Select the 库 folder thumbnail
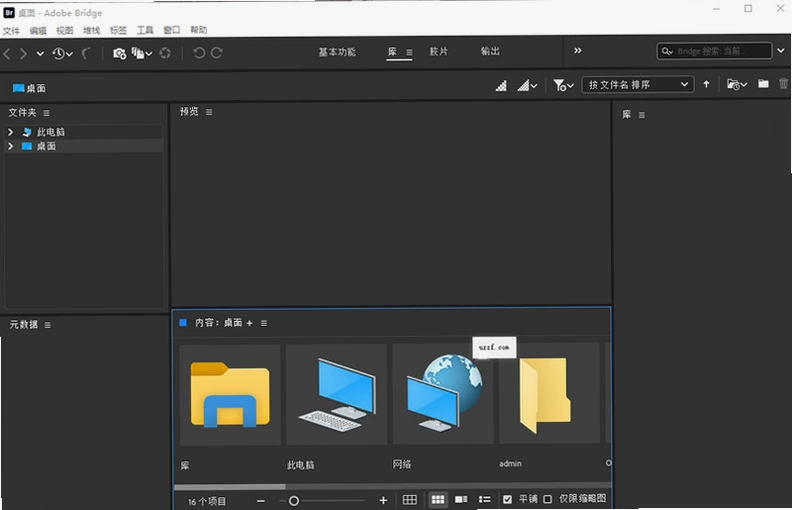 point(230,395)
